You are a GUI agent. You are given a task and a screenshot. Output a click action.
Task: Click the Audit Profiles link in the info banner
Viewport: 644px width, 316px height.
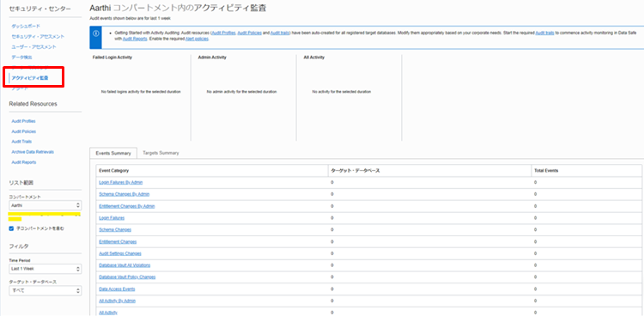pyautogui.click(x=223, y=32)
